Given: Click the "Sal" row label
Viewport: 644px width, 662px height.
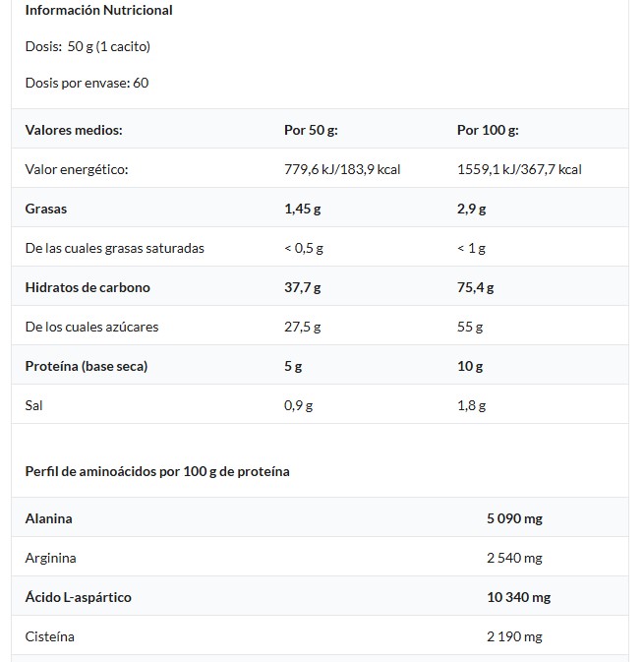Looking at the screenshot, I should click(34, 405).
